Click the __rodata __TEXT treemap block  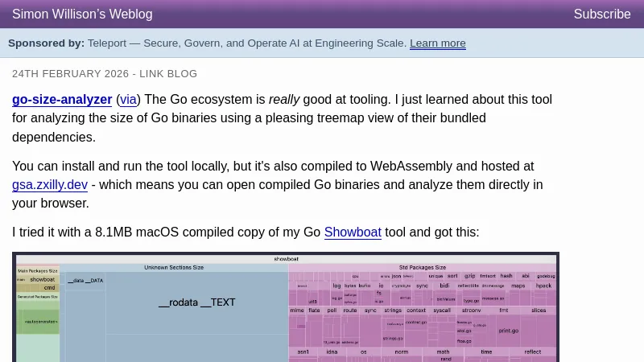pos(196,302)
